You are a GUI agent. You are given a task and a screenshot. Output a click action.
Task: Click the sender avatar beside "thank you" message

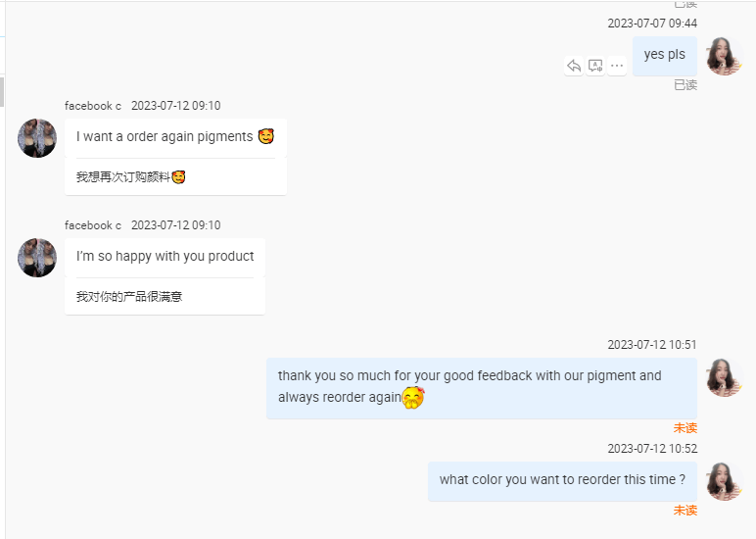724,377
